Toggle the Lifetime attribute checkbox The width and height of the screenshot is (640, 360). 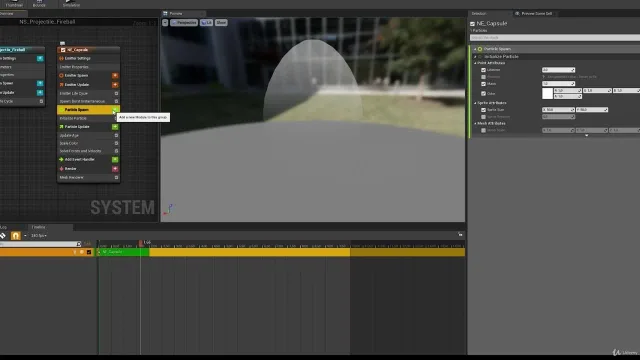(x=483, y=70)
